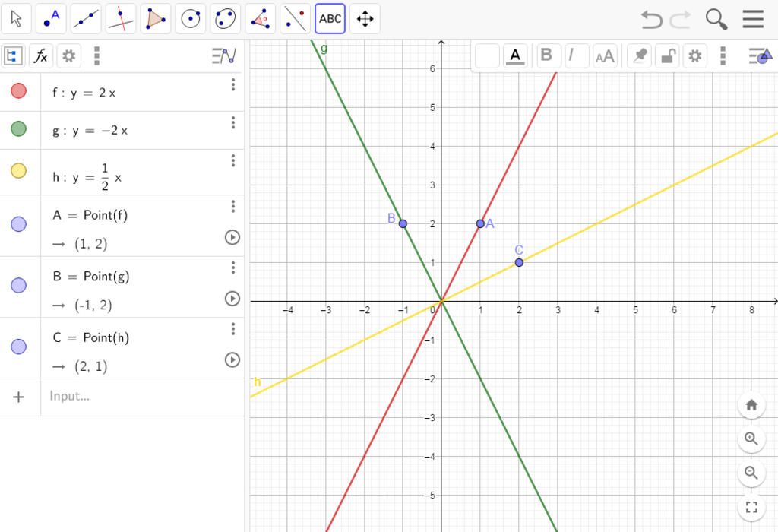Switch to Algebra view tab
The image size is (778, 532).
point(13,55)
